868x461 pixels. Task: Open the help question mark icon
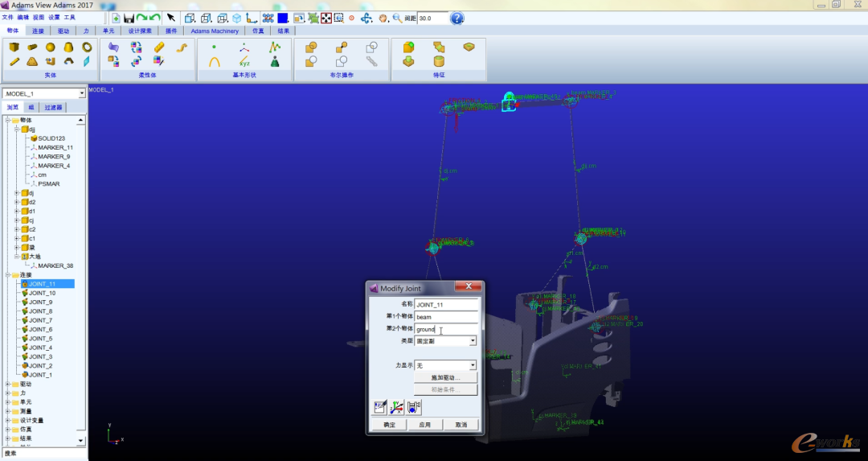457,19
